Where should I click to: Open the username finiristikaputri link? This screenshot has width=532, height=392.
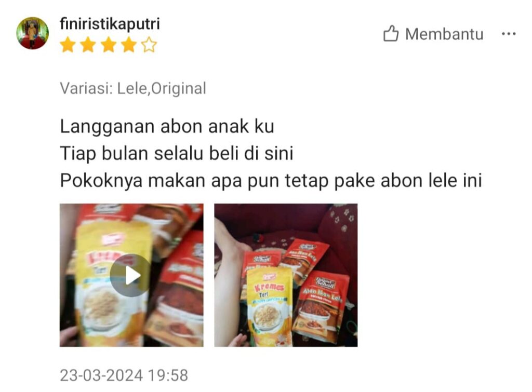tap(110, 24)
